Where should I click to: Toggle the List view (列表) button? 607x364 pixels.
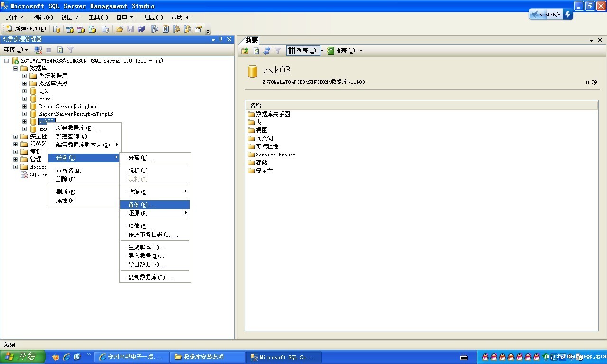pos(302,51)
